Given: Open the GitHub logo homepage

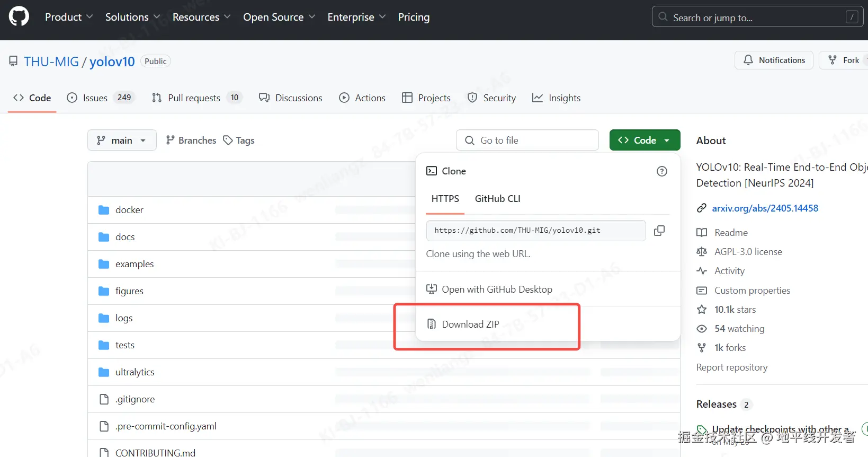Looking at the screenshot, I should [19, 17].
